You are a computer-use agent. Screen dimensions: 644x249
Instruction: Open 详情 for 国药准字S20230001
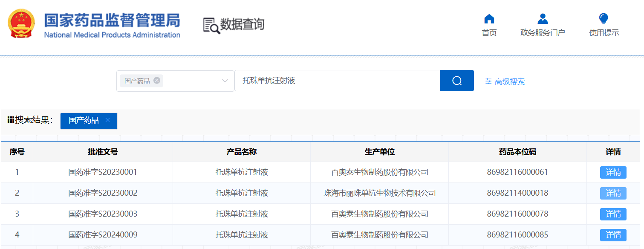613,172
